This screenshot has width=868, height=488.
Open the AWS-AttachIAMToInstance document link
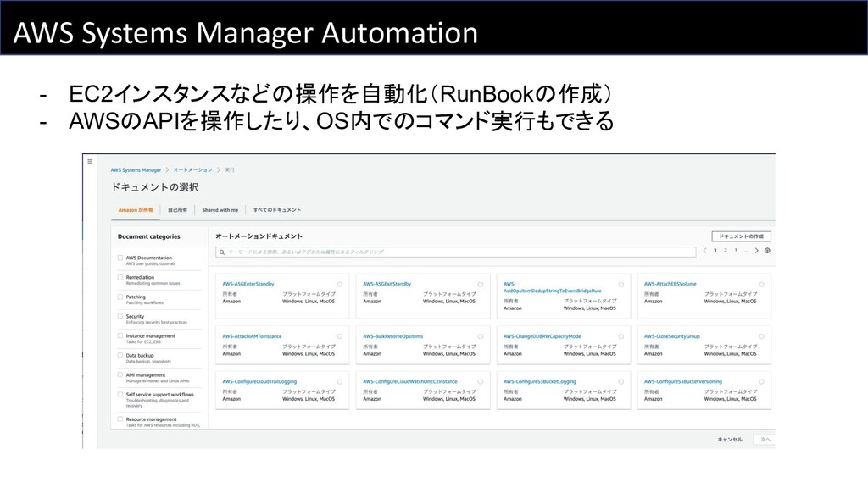(252, 336)
